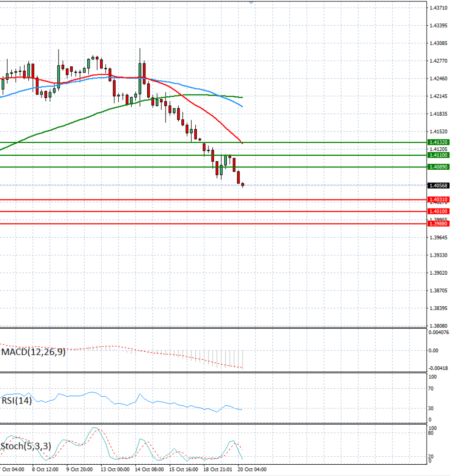The image size is (450, 476).
Task: Click the 9 Oct 20:00 time label
Action: (x=80, y=469)
